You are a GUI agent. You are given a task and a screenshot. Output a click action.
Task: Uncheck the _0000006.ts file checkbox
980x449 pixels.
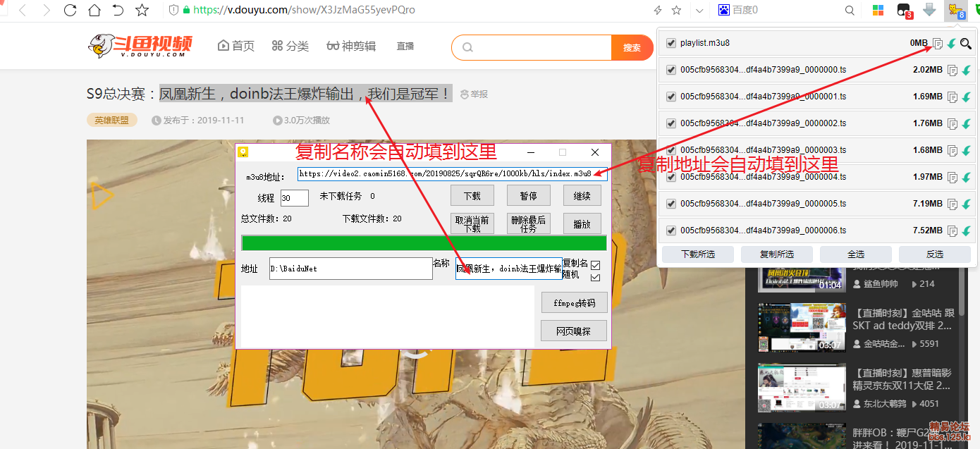pos(670,230)
